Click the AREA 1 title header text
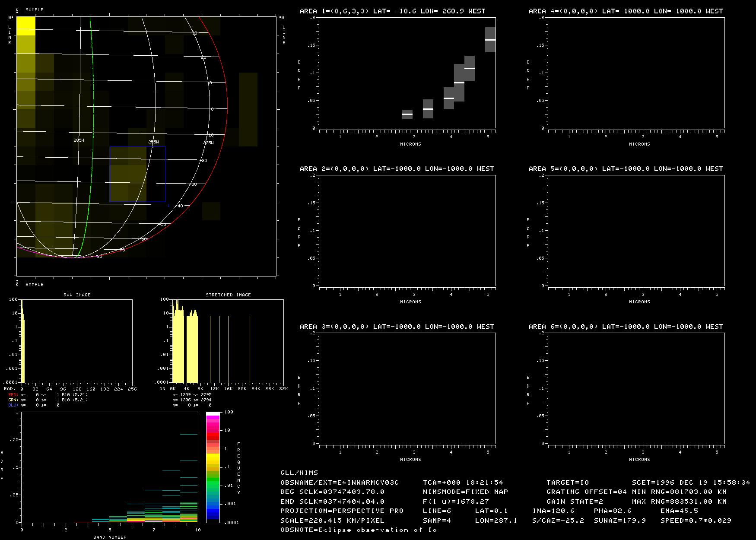 392,11
